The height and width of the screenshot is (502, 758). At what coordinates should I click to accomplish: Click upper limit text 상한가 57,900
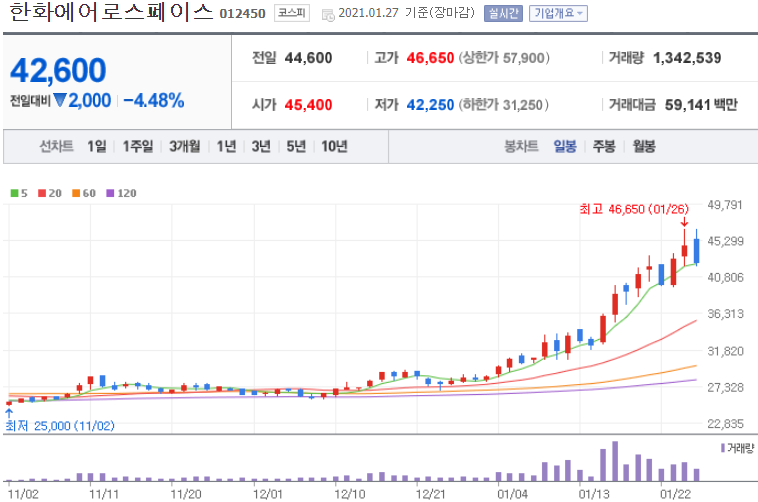(x=504, y=58)
